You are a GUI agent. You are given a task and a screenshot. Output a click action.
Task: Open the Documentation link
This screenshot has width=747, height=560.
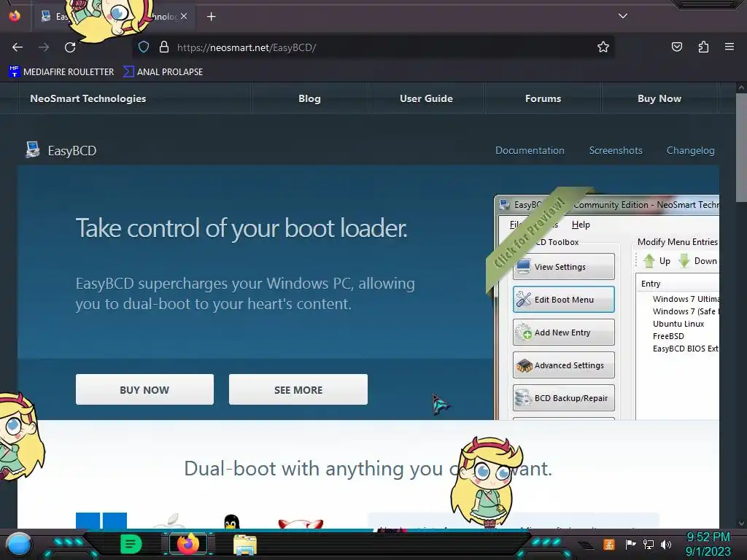(530, 150)
